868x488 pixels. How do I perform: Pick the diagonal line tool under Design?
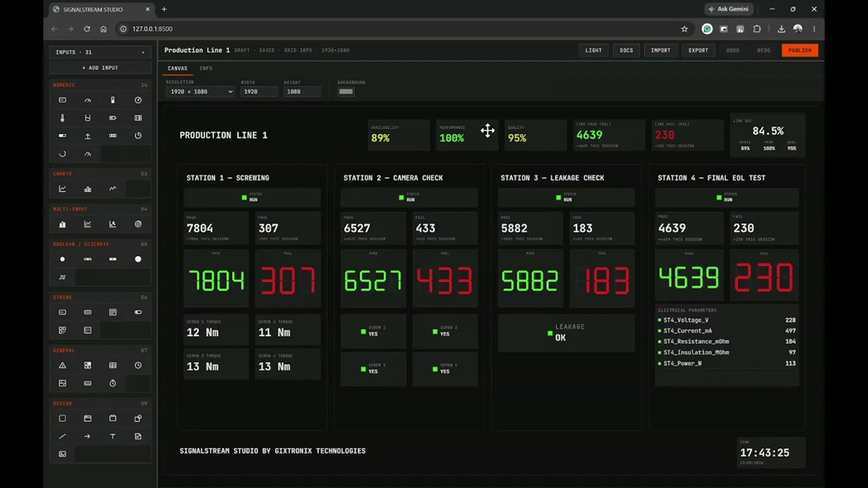click(x=62, y=436)
